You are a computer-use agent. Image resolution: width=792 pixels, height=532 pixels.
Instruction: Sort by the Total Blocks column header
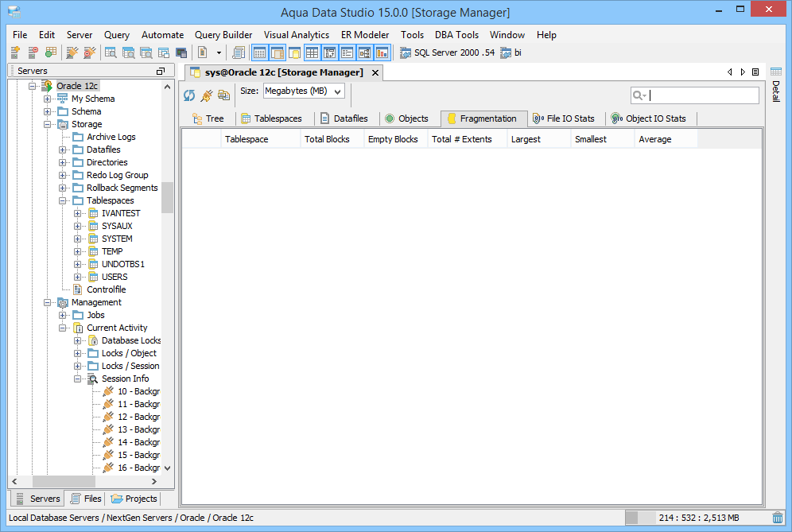point(332,139)
